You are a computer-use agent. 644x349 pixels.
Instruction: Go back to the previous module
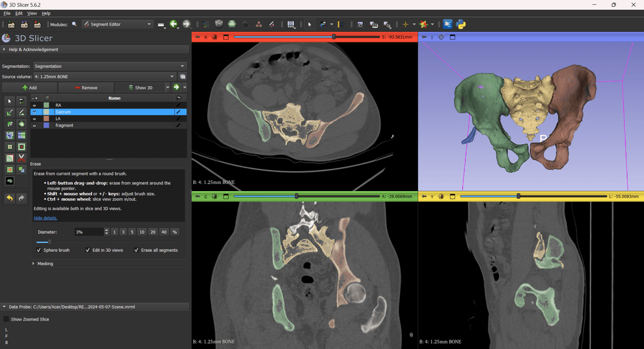[x=174, y=24]
